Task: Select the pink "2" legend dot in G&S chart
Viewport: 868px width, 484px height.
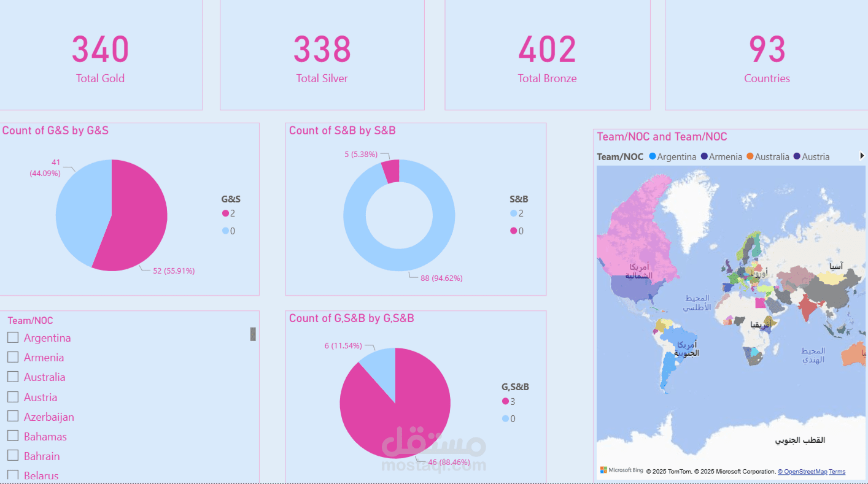Action: pos(224,213)
